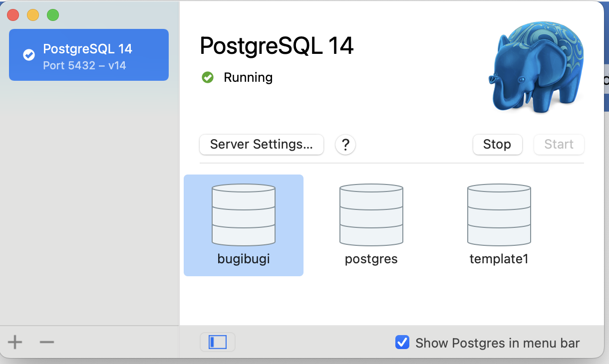This screenshot has height=364, width=609.
Task: Click the Show Postgres in menu bar label
Action: [x=498, y=343]
